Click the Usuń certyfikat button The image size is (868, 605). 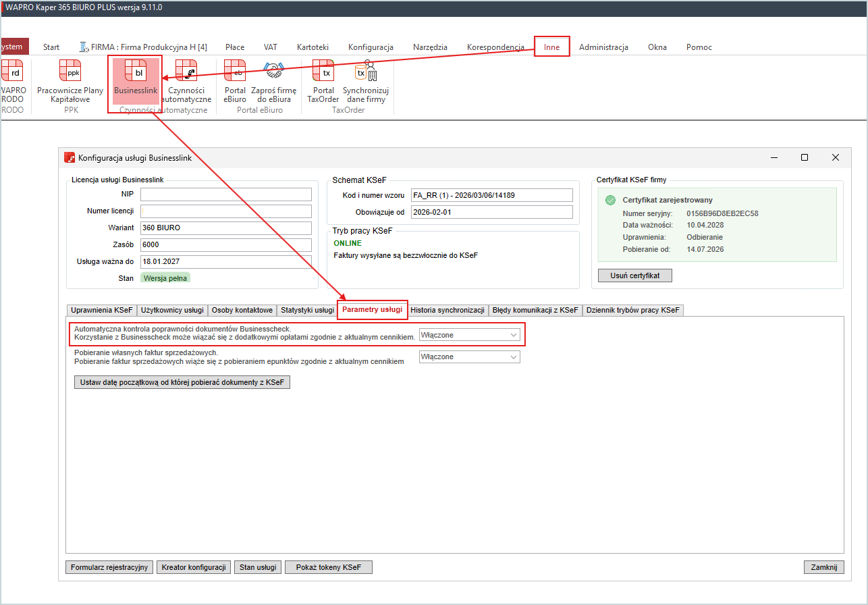635,275
